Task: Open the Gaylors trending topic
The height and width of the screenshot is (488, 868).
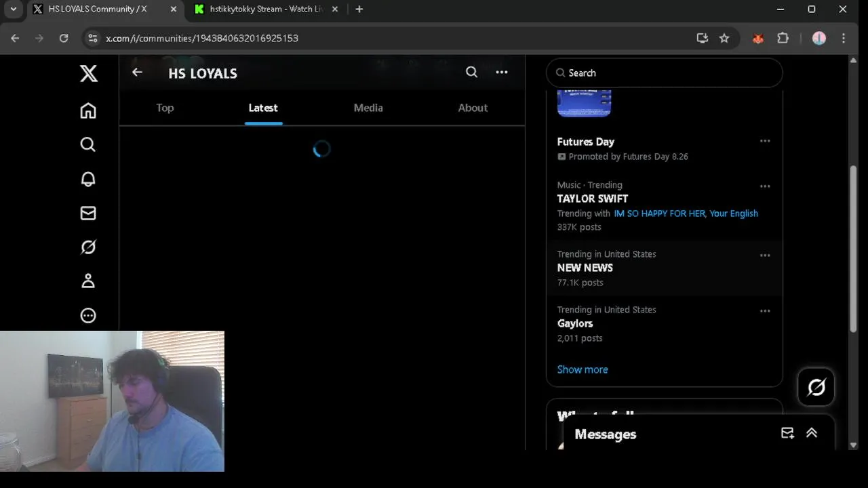Action: 575,323
